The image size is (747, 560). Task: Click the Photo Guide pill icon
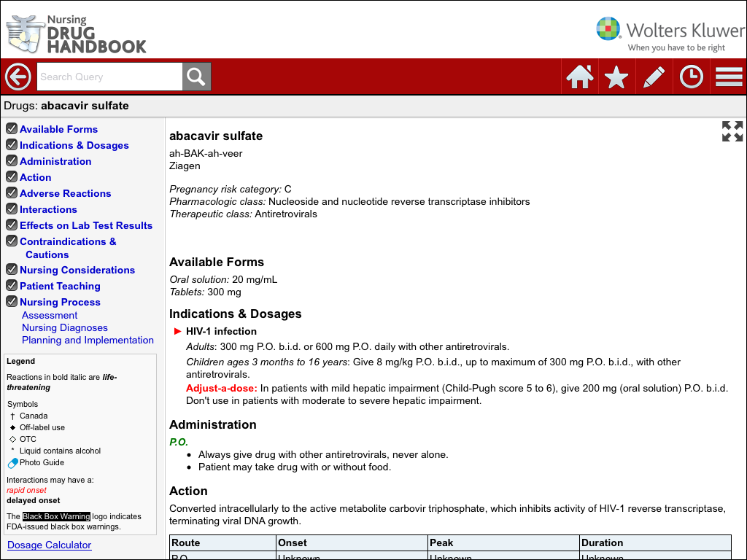12,463
